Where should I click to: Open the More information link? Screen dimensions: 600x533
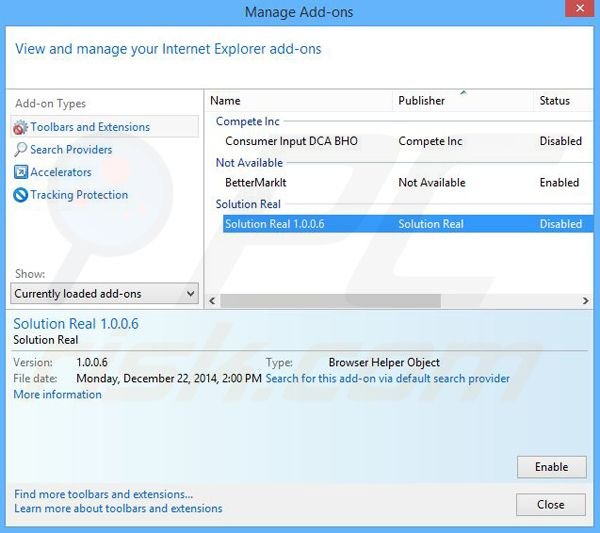point(57,395)
